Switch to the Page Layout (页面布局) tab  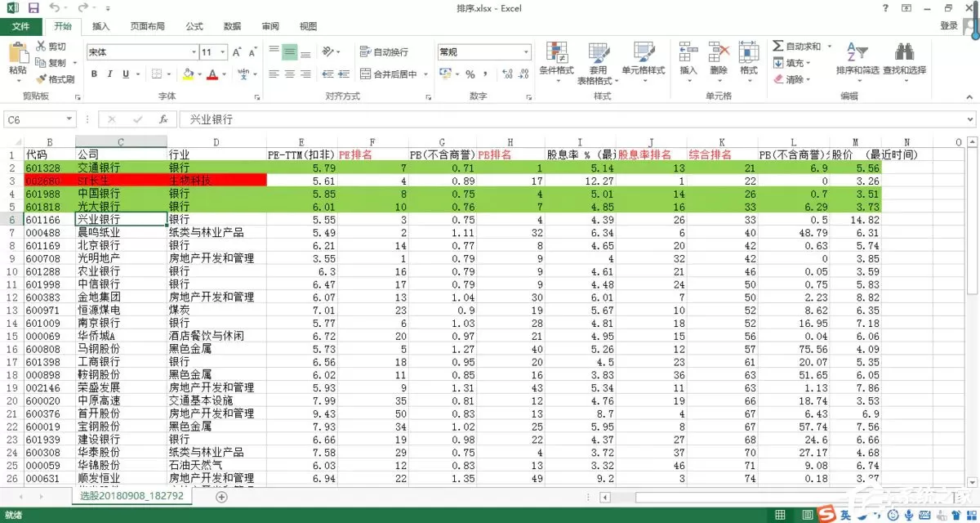(x=148, y=26)
